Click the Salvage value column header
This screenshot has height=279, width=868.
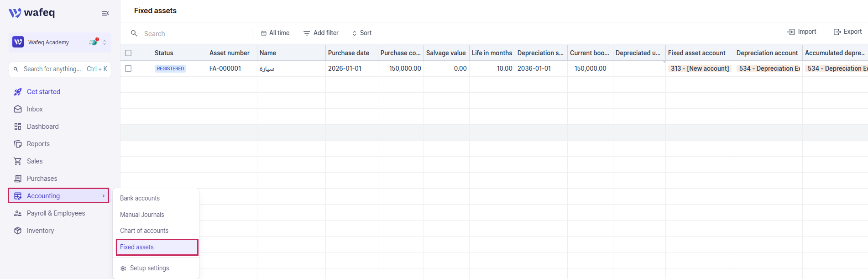click(x=446, y=53)
